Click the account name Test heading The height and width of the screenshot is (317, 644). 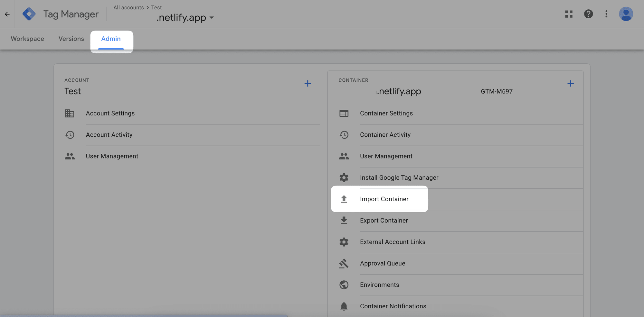point(73,91)
